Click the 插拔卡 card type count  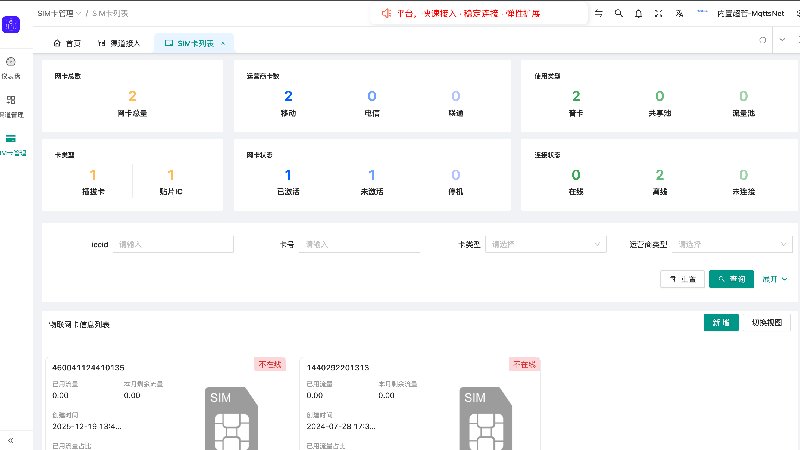click(93, 175)
